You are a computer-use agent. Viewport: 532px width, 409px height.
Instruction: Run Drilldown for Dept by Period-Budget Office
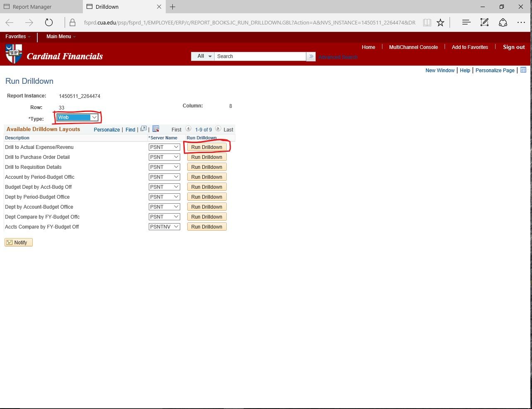pos(207,197)
